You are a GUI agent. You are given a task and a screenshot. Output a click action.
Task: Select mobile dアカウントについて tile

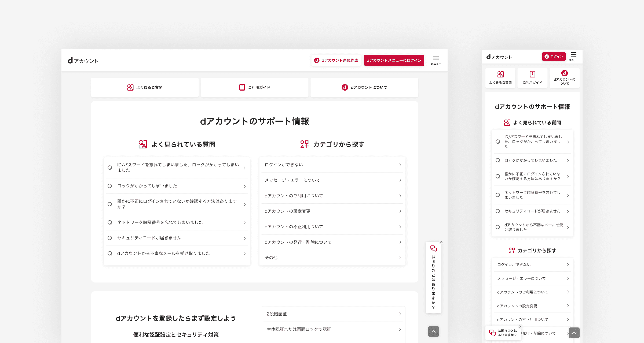click(565, 78)
